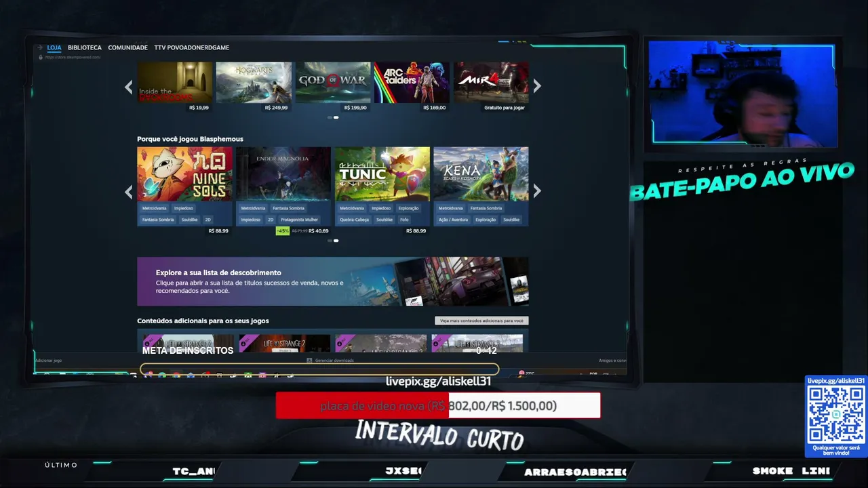868x488 pixels.
Task: Open the God of War game capsule
Action: [333, 83]
